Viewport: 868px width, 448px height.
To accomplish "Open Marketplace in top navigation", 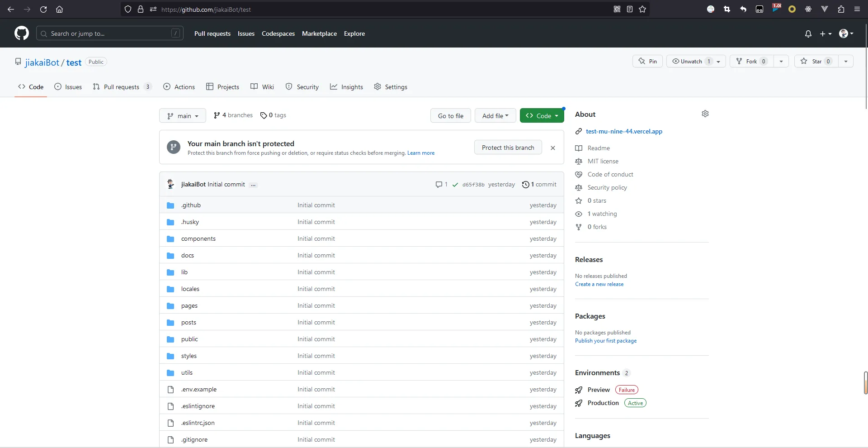I will (319, 34).
